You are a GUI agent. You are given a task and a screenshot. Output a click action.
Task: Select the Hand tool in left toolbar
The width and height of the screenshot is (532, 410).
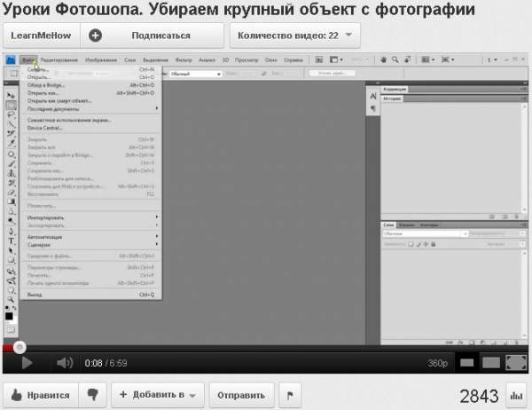click(x=11, y=290)
